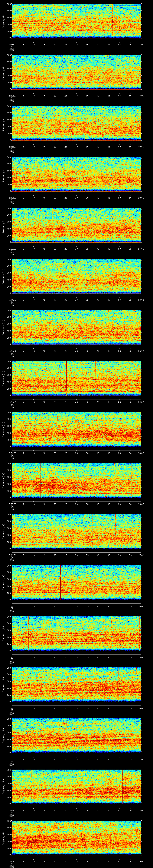Click the 1000 Hz tick label of the 15:20 panel
This screenshot has width=153, height=868.
[x=8, y=208]
